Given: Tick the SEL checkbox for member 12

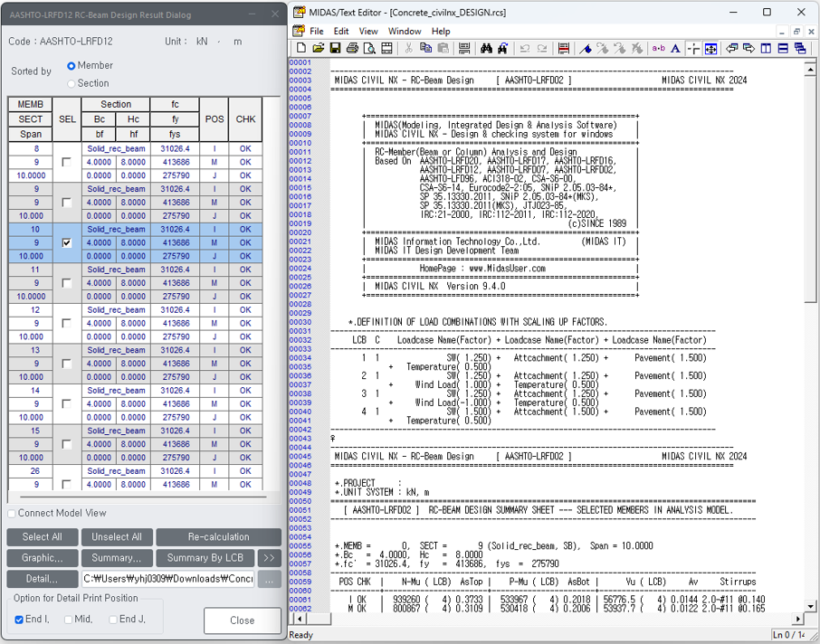Looking at the screenshot, I should pyautogui.click(x=66, y=323).
